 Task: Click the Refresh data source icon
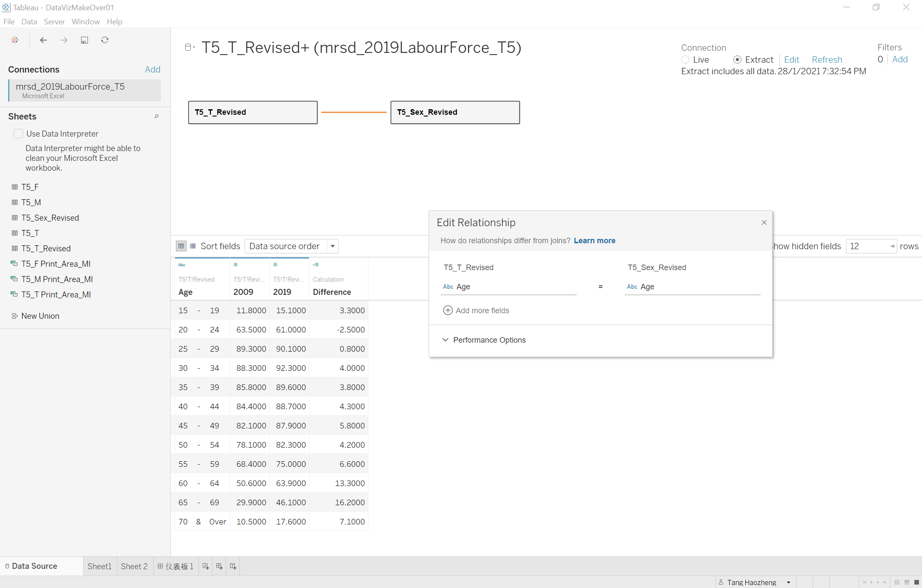105,40
